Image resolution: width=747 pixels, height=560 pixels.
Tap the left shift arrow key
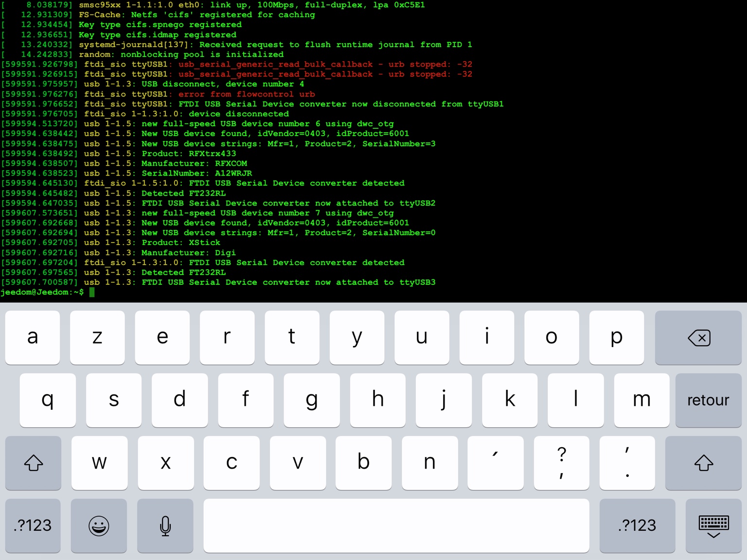[x=33, y=463]
